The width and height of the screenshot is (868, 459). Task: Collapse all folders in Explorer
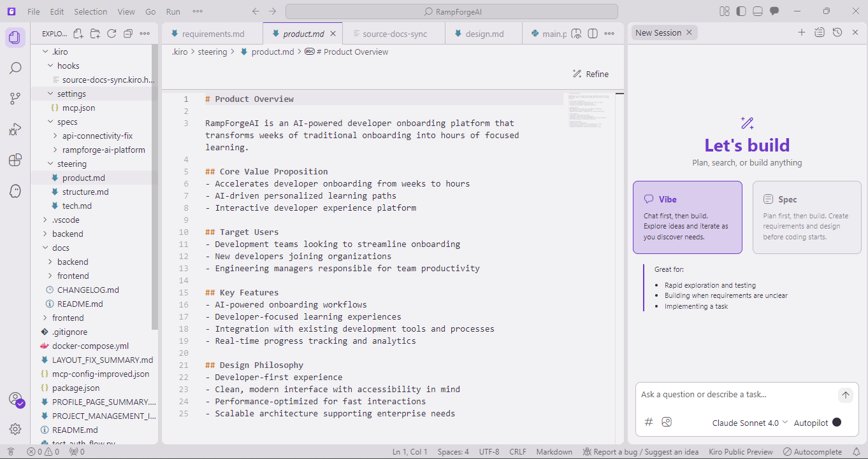[128, 34]
